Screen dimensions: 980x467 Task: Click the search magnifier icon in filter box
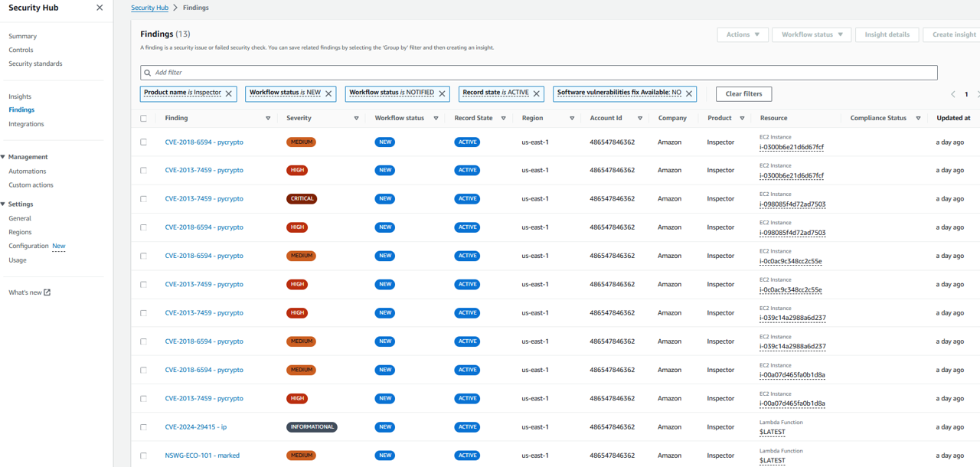pos(148,73)
